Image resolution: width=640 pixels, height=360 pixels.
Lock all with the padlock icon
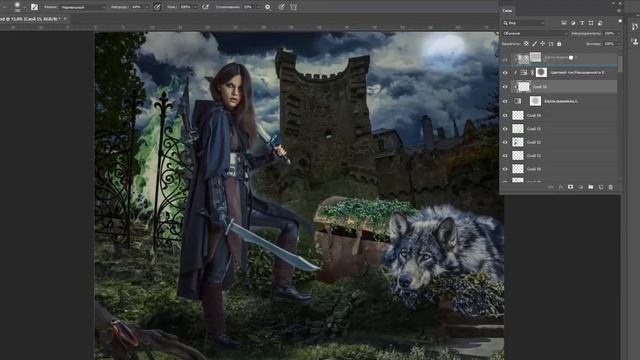559,44
